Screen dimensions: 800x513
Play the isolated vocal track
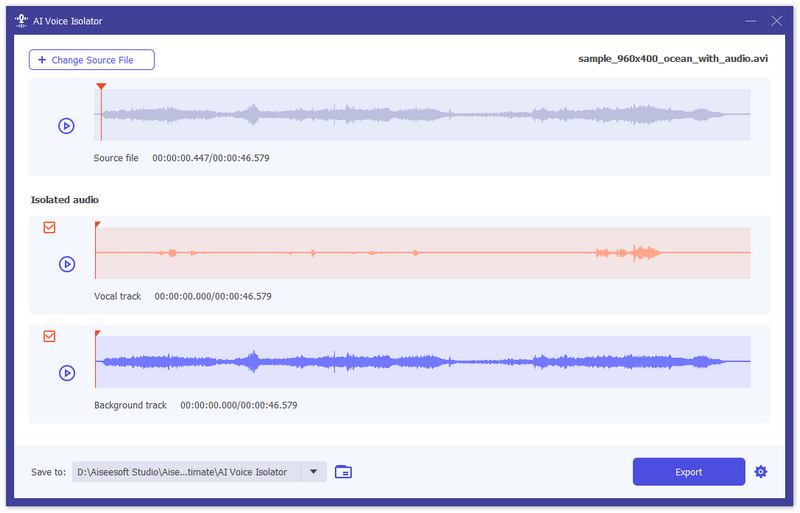(x=66, y=264)
